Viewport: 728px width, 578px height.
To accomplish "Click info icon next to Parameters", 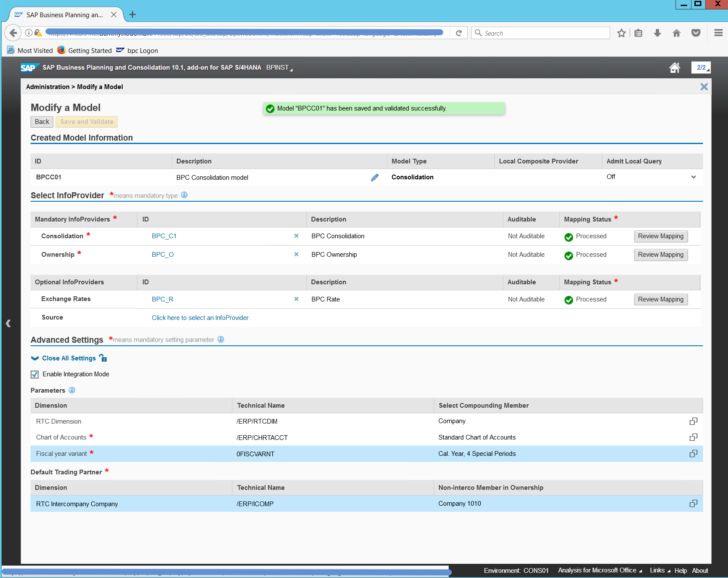I will click(72, 390).
